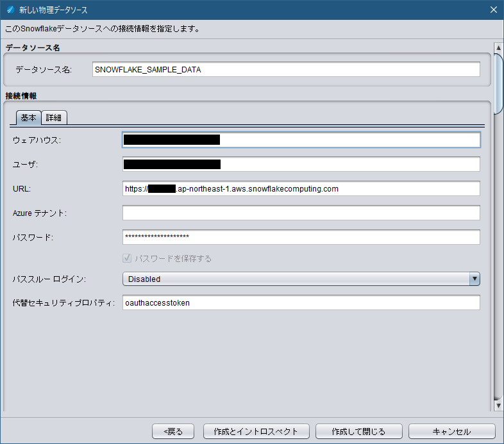Screen dimensions: 504x444
Task: Click the 代替セキュリティプロパティ: label
Action: tap(63, 303)
